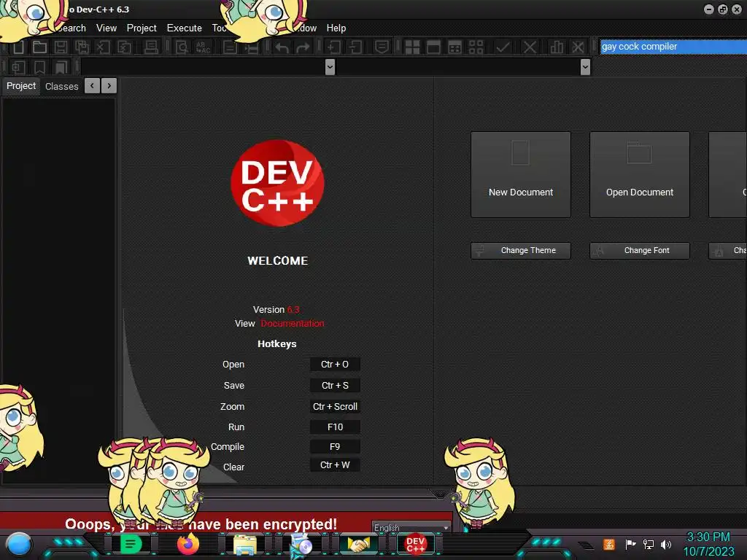Image resolution: width=747 pixels, height=560 pixels.
Task: Click the Profile Analysis bar chart icon
Action: pos(556,47)
